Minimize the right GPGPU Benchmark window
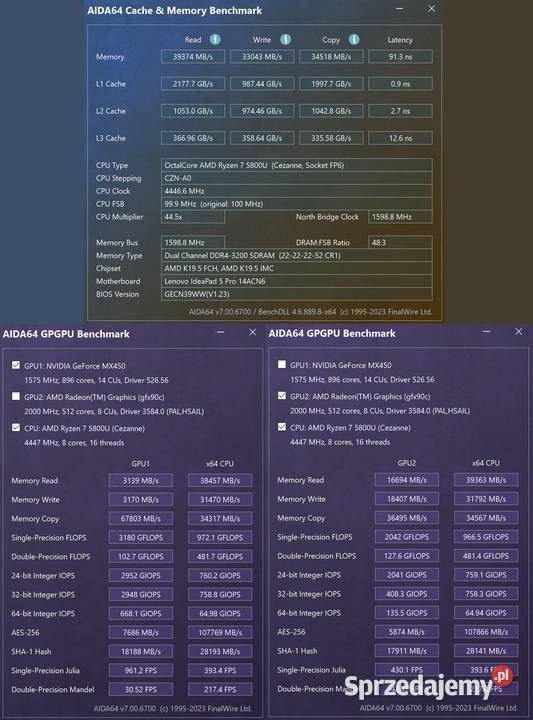The height and width of the screenshot is (720, 533). [x=487, y=332]
